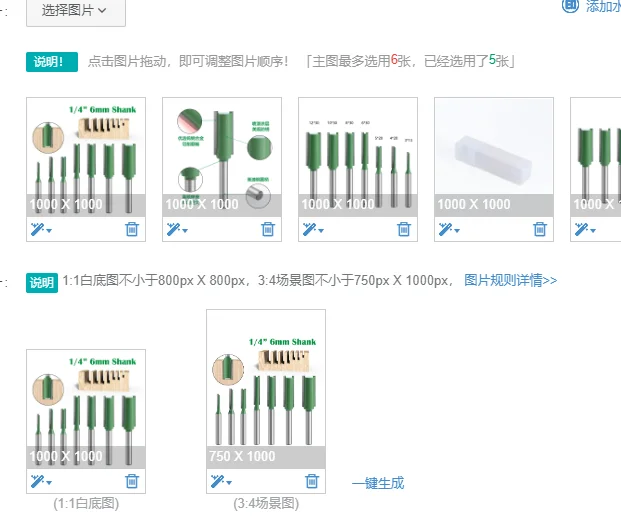
Task: Click 1000 X 1000 label on plastic box image
Action: tap(474, 204)
